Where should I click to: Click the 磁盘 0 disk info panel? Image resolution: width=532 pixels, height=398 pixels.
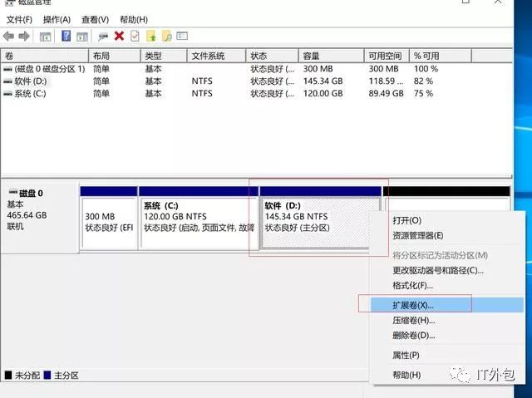pos(40,217)
